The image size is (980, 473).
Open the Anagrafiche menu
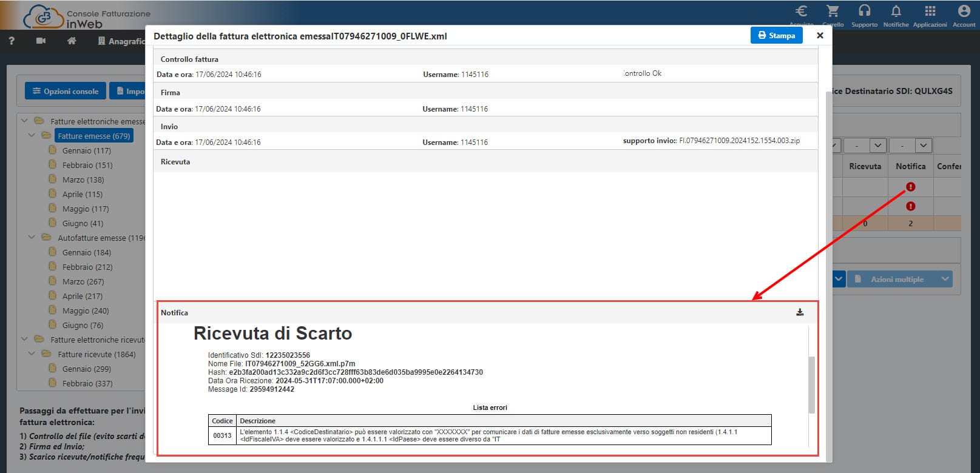pos(121,41)
